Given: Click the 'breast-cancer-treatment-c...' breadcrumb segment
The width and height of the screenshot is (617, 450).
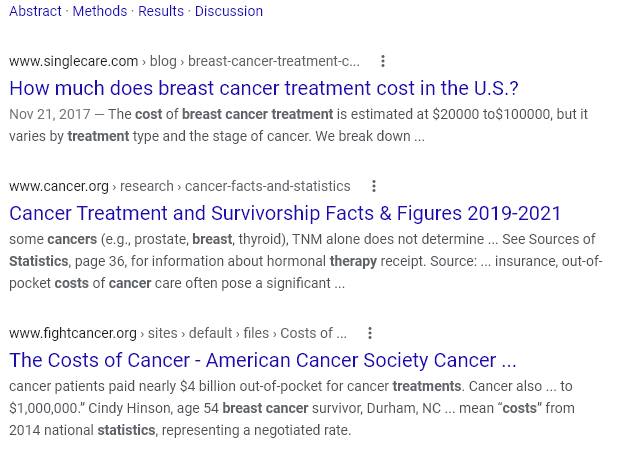Looking at the screenshot, I should pos(274,61).
